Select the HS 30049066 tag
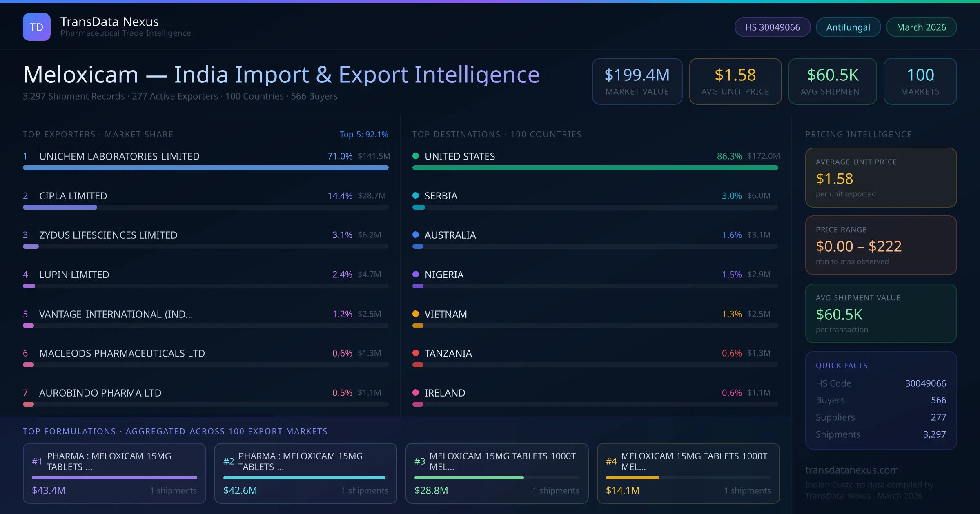The height and width of the screenshot is (514, 980). coord(772,27)
